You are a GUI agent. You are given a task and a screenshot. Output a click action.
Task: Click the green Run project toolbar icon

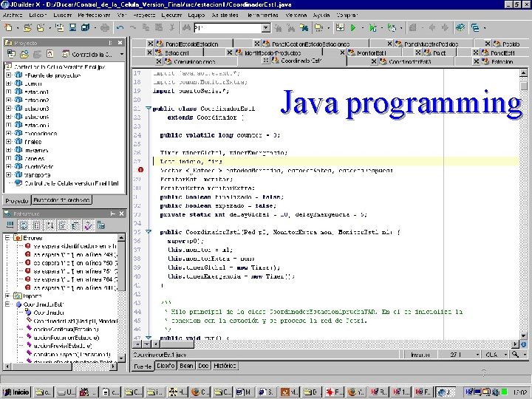pos(353,27)
